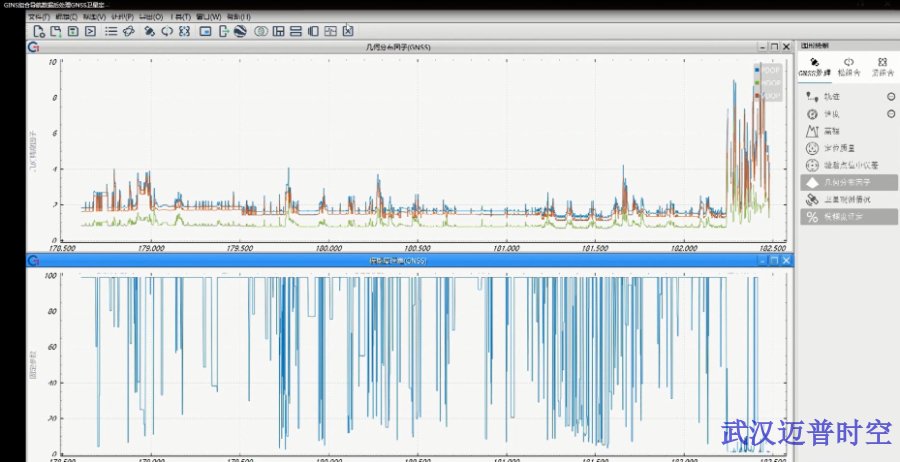This screenshot has height=462, width=900.
Task: Click the new file icon in toolbar
Action: point(40,31)
